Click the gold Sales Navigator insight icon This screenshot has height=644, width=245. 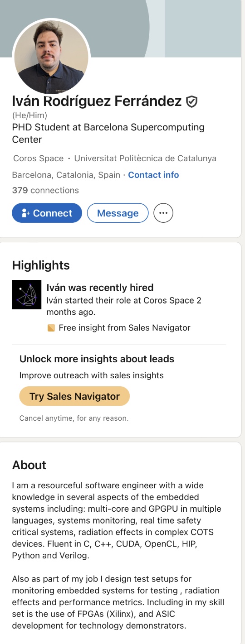point(51,327)
